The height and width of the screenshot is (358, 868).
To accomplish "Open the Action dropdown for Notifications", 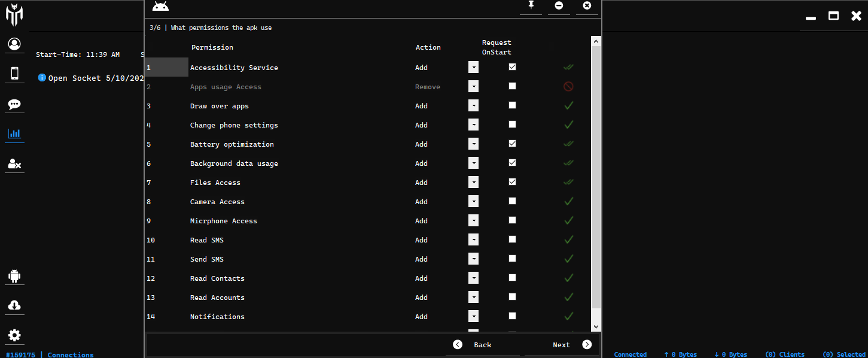I will pyautogui.click(x=473, y=317).
